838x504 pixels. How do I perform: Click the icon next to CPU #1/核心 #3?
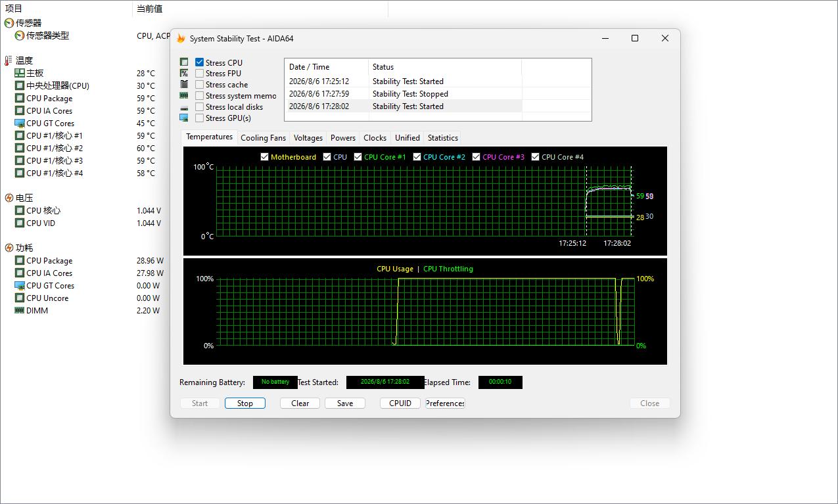click(x=20, y=160)
